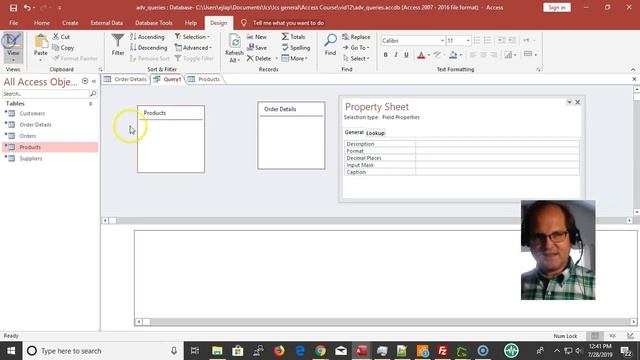
Task: Open the Delete dropdown arrow
Action: [277, 58]
